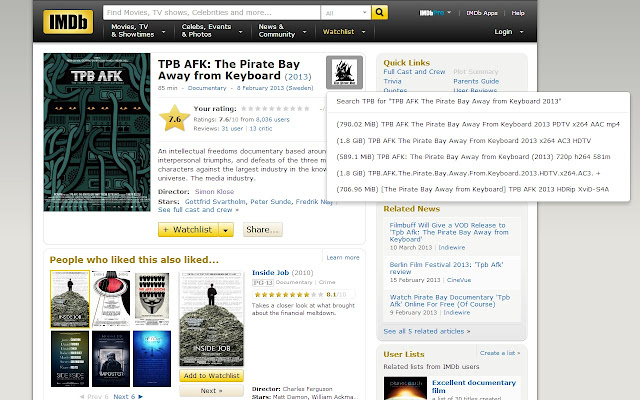Open the Trivia quick link
This screenshot has height=400, width=640.
click(x=392, y=81)
